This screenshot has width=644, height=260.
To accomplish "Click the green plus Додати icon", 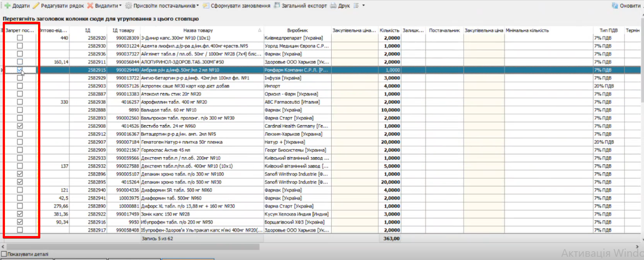I will [x=7, y=5].
